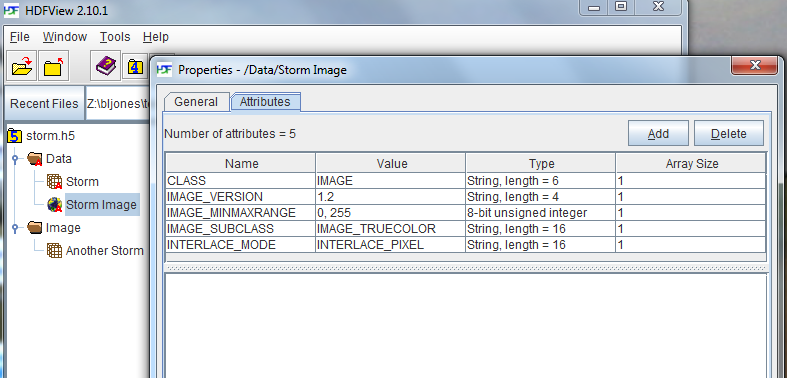Select the Storm Image globe icon
This screenshot has height=378, width=787.
click(54, 204)
